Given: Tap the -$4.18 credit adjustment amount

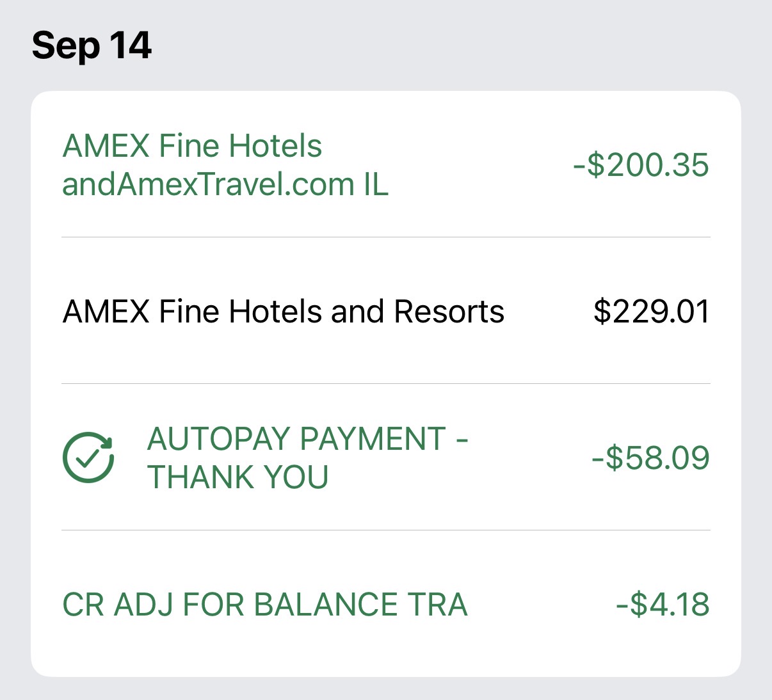Looking at the screenshot, I should (663, 605).
